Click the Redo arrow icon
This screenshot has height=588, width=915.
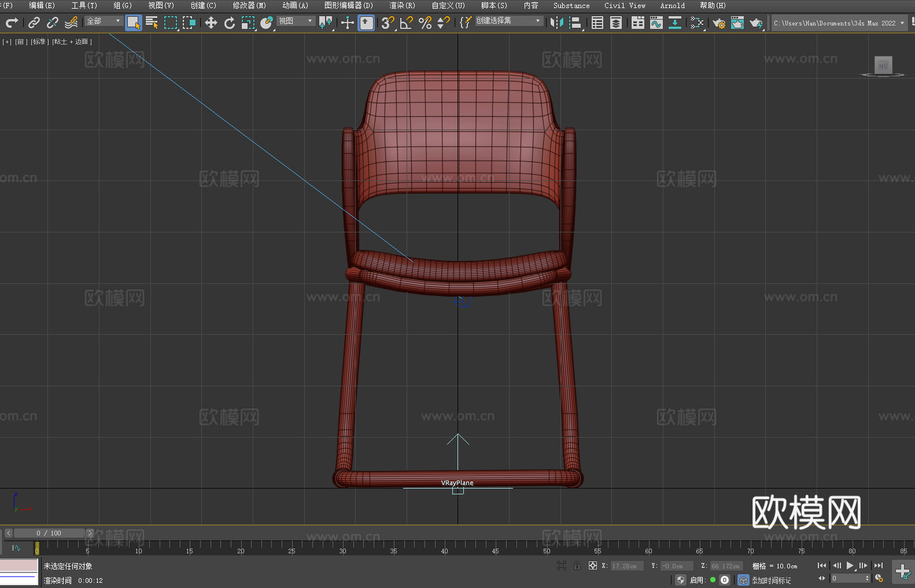(12, 23)
